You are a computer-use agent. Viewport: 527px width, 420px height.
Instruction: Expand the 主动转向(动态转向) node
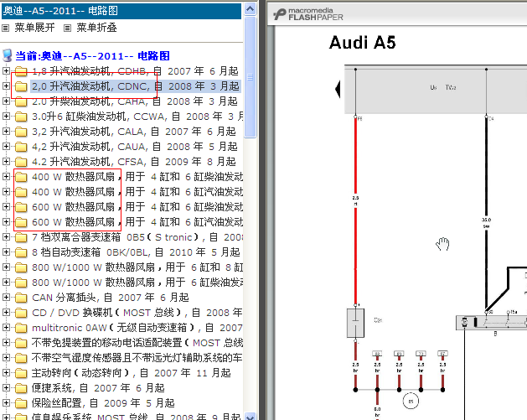(x=6, y=373)
